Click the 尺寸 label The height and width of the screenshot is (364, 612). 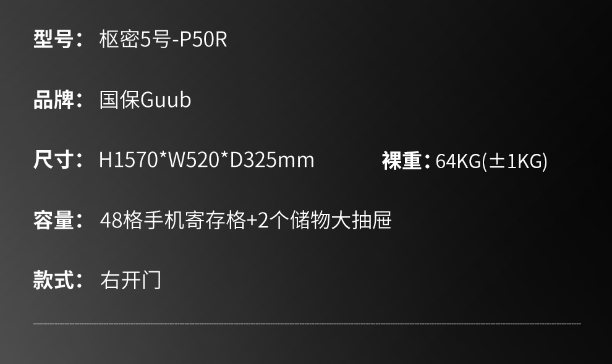pyautogui.click(x=53, y=160)
